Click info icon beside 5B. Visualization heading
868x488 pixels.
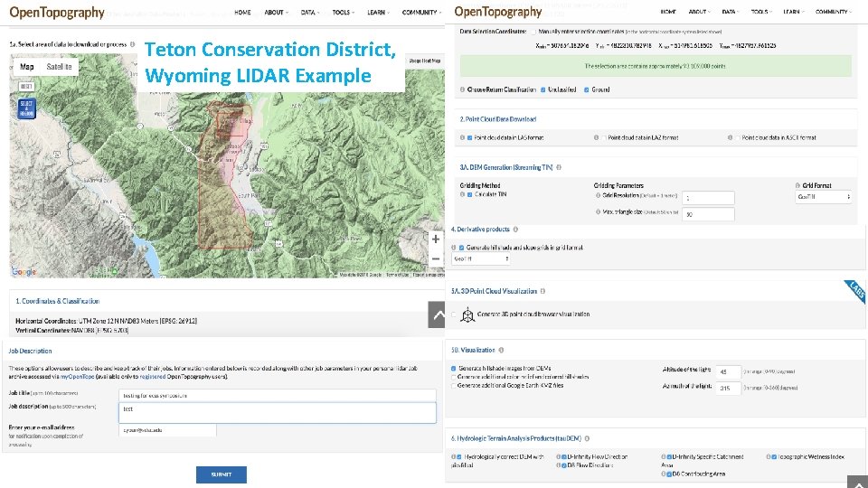(501, 350)
